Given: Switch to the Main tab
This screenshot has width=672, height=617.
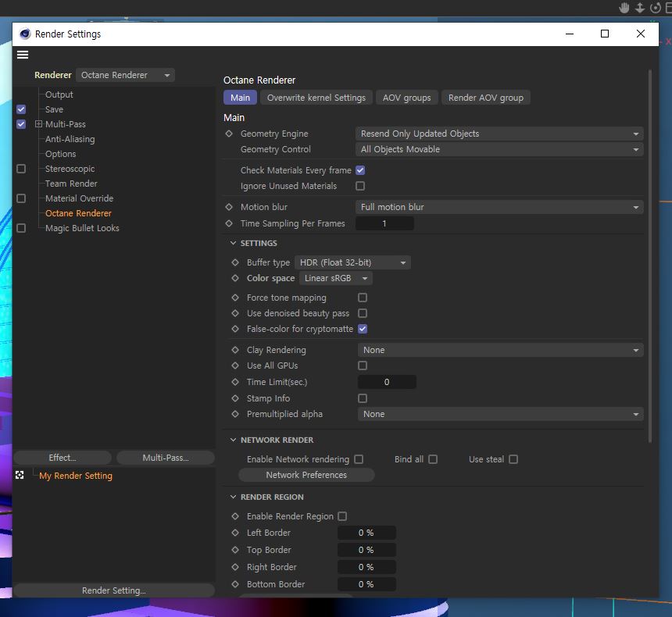Looking at the screenshot, I should [x=240, y=98].
